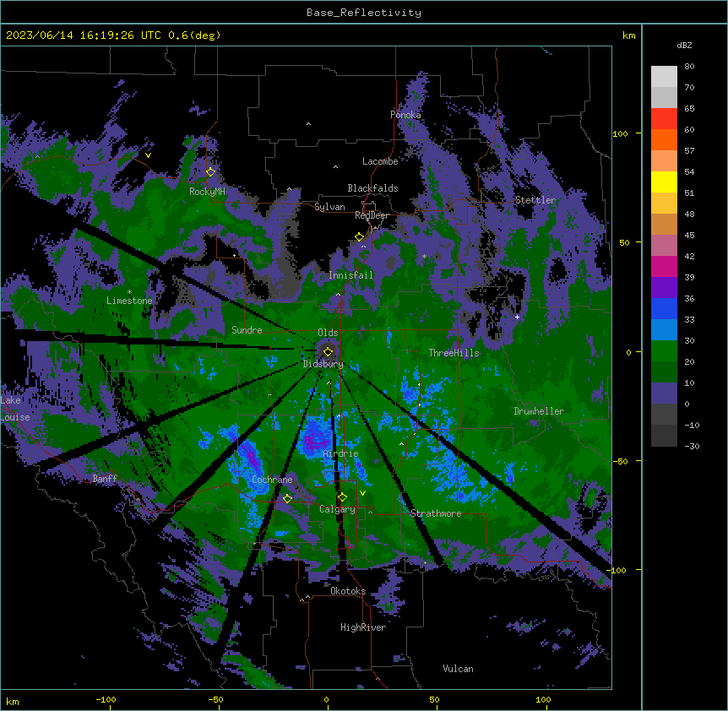Click the Ponoka city label
Screen dimensions: 728x711
click(405, 115)
